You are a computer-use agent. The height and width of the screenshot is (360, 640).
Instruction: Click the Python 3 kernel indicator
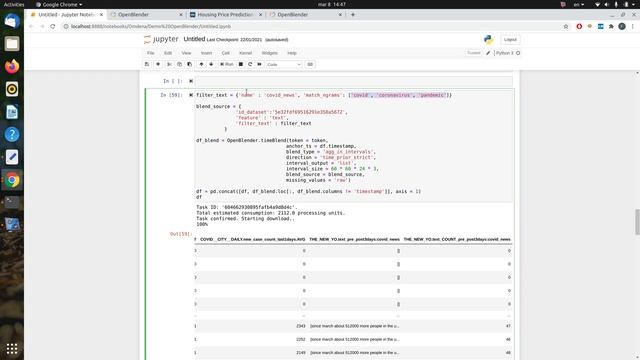tap(507, 53)
